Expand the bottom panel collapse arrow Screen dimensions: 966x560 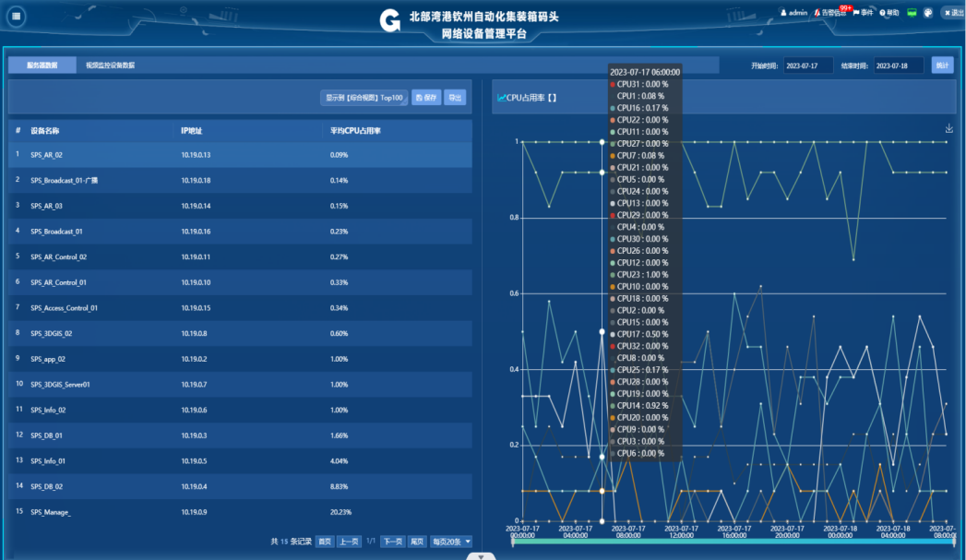pyautogui.click(x=482, y=555)
